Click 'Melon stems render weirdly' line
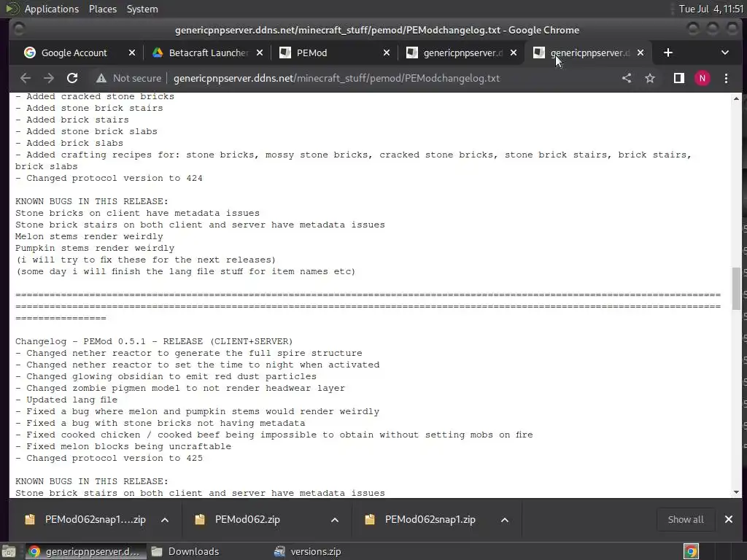 pyautogui.click(x=89, y=237)
